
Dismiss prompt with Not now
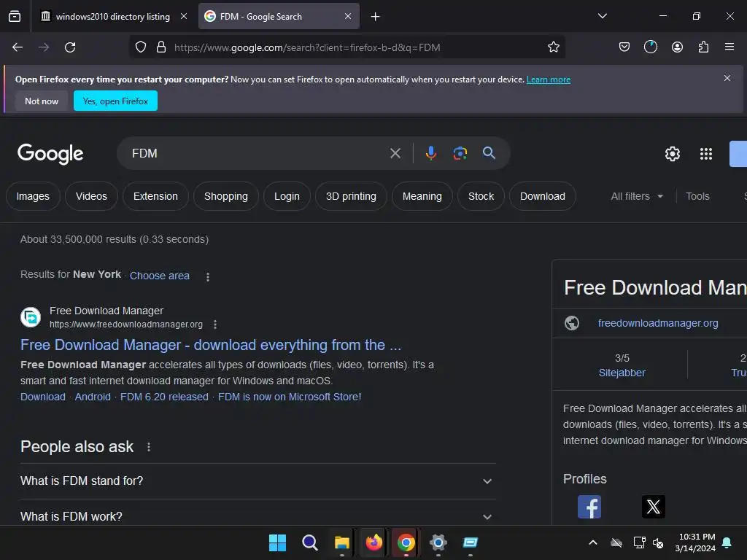coord(42,101)
